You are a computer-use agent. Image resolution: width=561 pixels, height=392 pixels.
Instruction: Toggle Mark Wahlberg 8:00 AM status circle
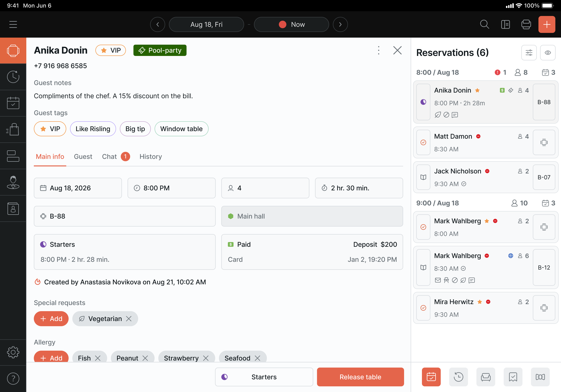click(423, 227)
